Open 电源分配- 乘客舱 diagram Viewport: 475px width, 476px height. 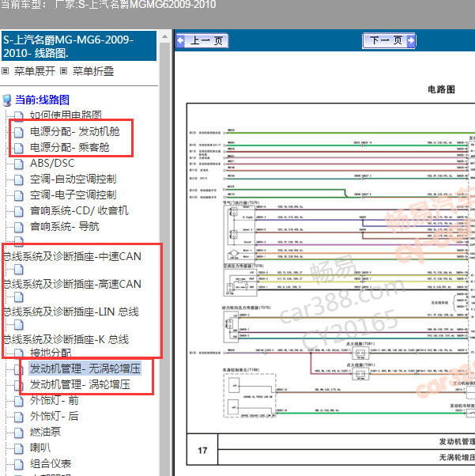70,148
